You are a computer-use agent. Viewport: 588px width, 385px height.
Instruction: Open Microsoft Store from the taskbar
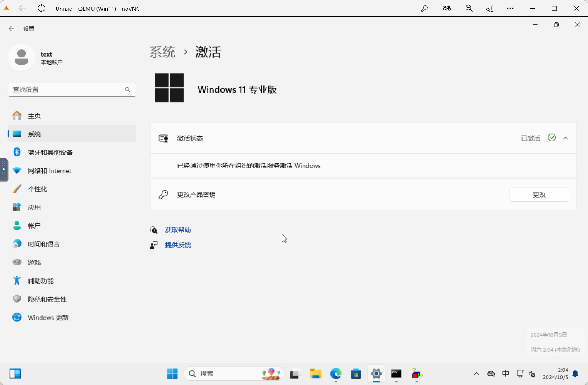[356, 374]
